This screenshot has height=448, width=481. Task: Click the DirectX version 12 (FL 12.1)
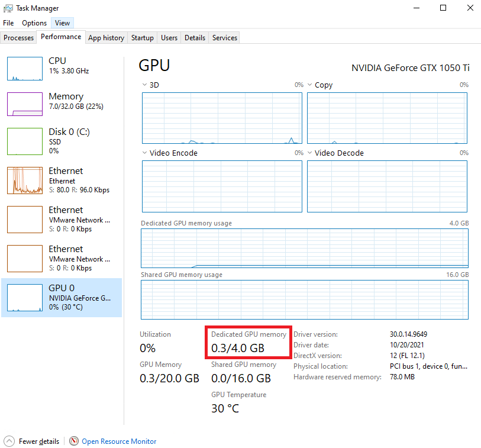click(x=408, y=356)
